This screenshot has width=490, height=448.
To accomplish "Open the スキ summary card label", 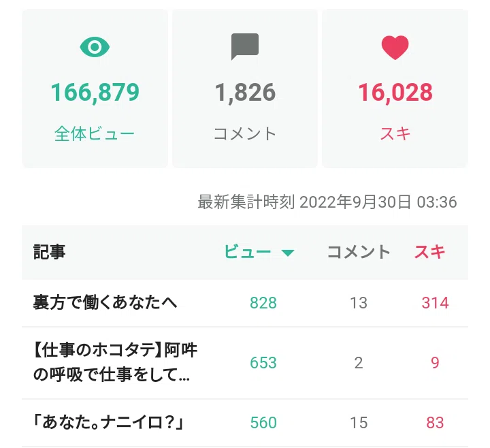I will 395,134.
